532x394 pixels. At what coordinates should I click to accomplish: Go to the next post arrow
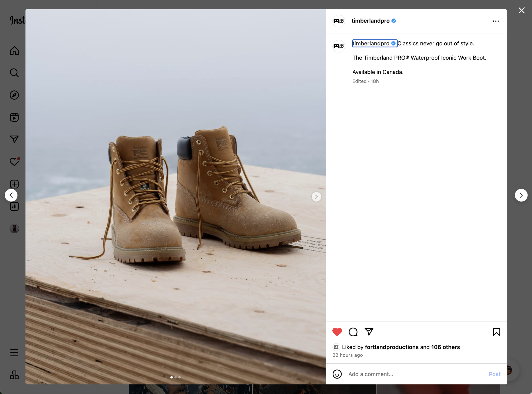coord(521,195)
